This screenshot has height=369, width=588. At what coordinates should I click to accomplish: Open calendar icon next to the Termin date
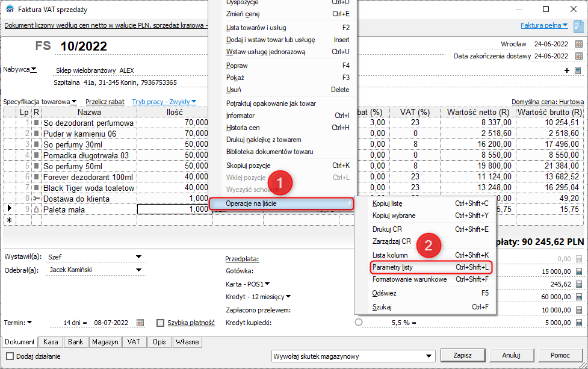pyautogui.click(x=140, y=323)
